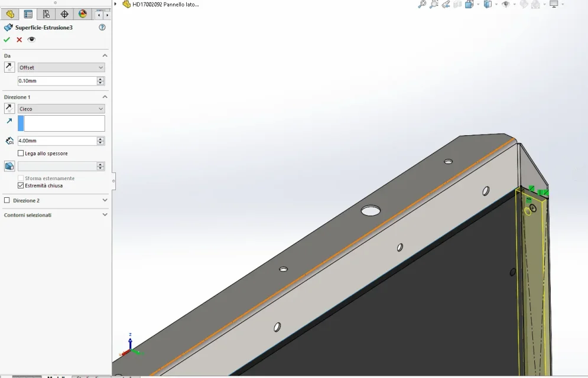Decrease the 4.00mm depth value
Viewport: 588px width, 378px height.
click(100, 143)
